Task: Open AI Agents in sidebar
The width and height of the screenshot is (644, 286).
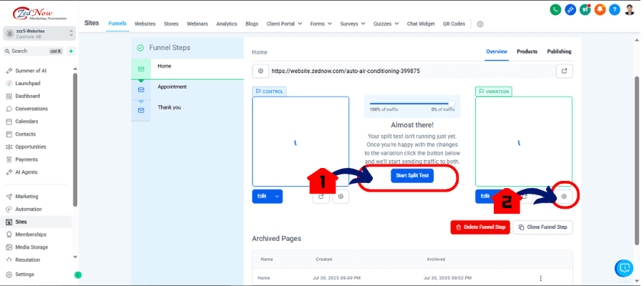Action: (x=26, y=172)
